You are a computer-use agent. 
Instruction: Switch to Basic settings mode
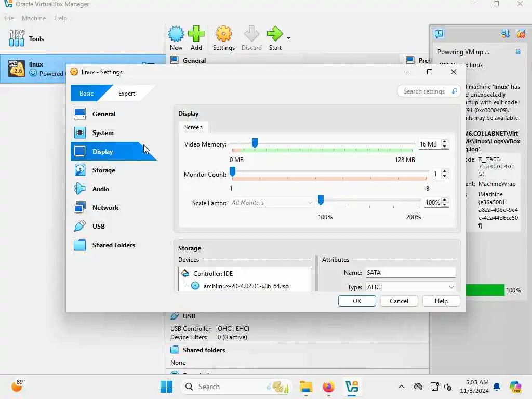(x=87, y=94)
